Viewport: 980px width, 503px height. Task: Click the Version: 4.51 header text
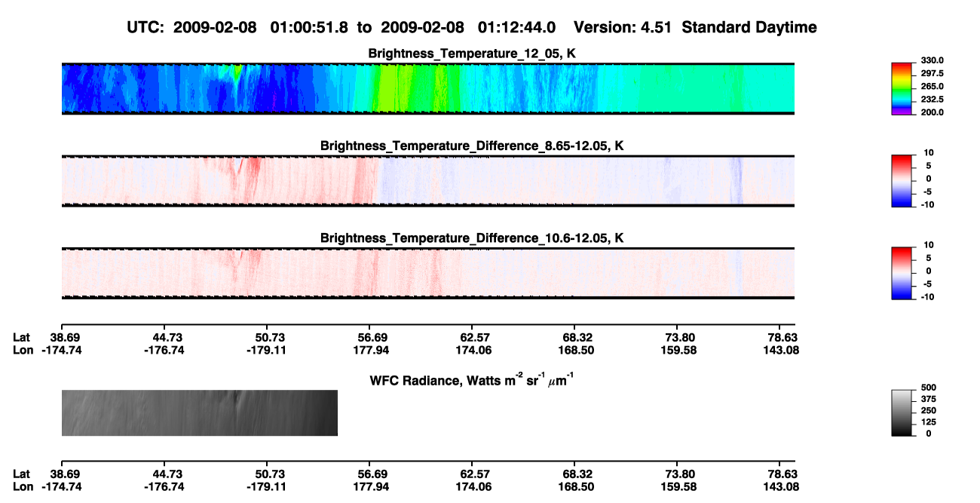[623, 28]
